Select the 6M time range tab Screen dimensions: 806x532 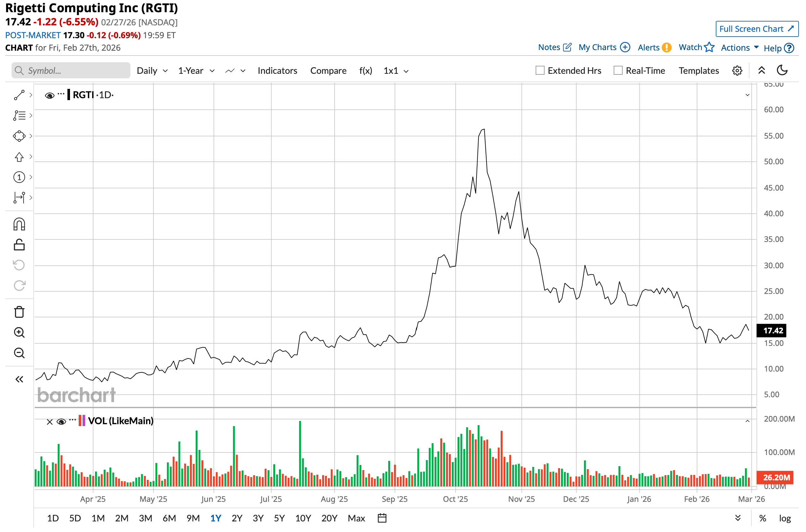169,519
